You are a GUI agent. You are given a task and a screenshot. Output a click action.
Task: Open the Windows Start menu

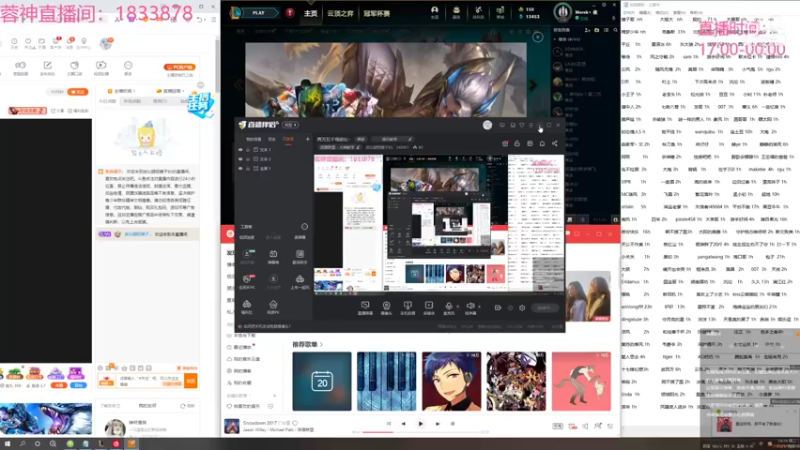(x=8, y=444)
